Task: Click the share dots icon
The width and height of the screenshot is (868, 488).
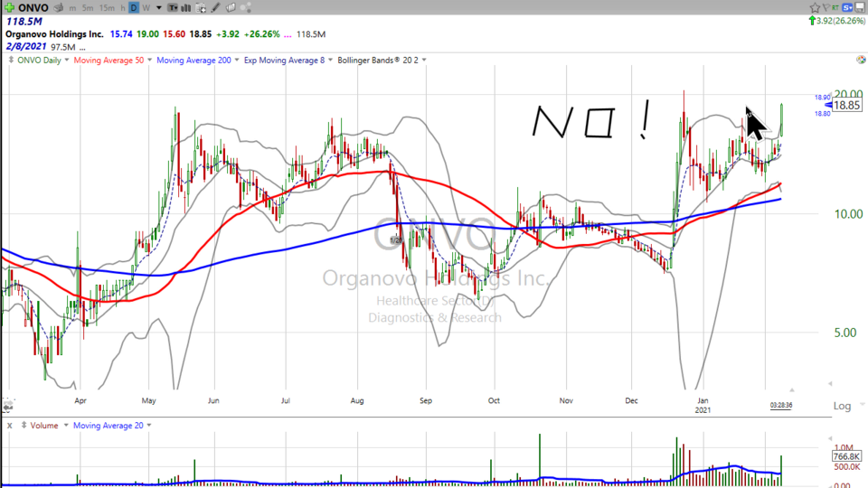Action: coord(246,8)
